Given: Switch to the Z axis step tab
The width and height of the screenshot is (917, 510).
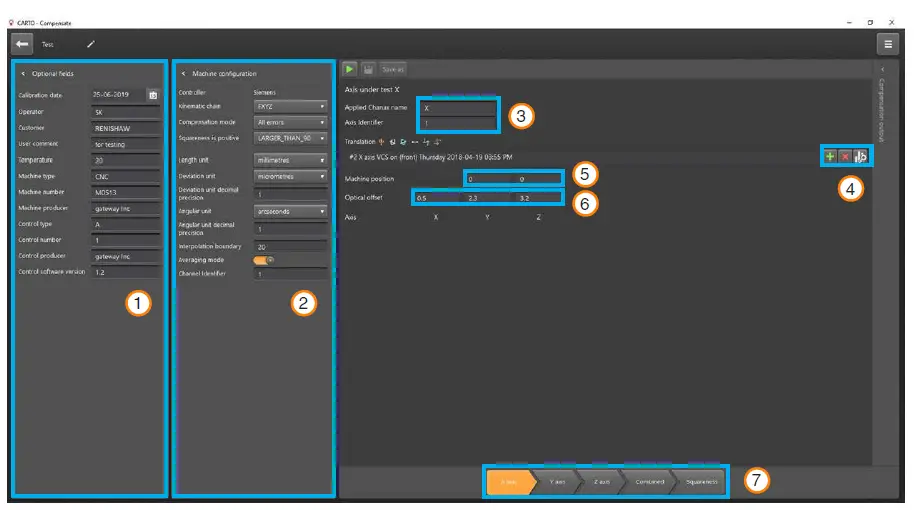Looking at the screenshot, I should coord(601,482).
